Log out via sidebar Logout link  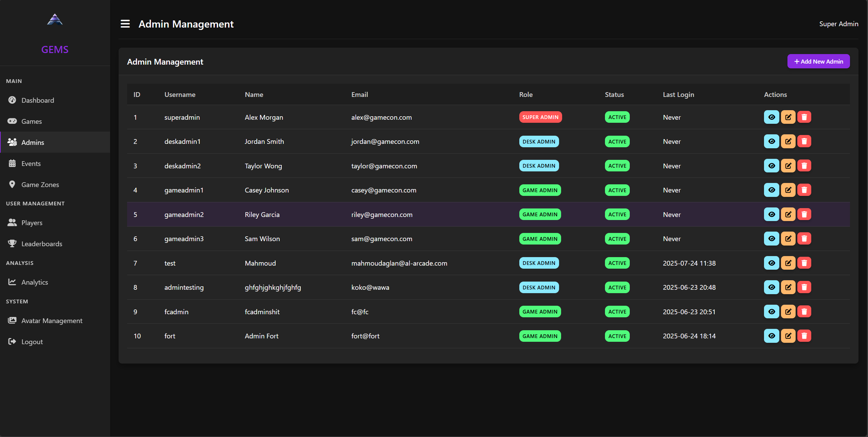[x=32, y=342]
